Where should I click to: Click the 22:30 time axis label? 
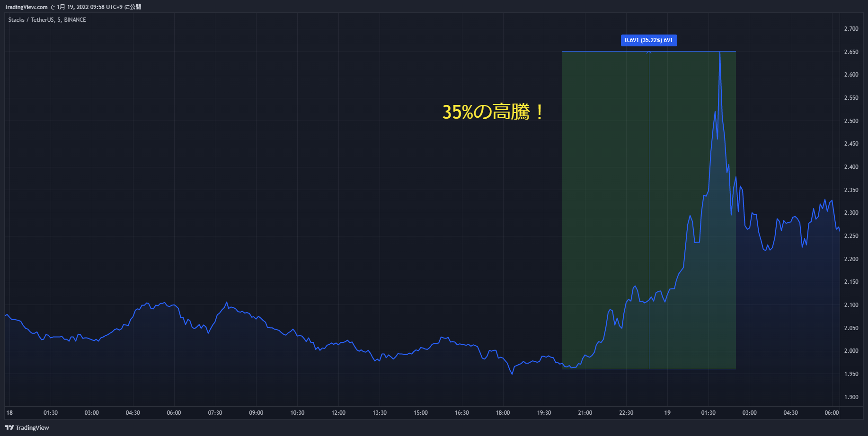[626, 413]
